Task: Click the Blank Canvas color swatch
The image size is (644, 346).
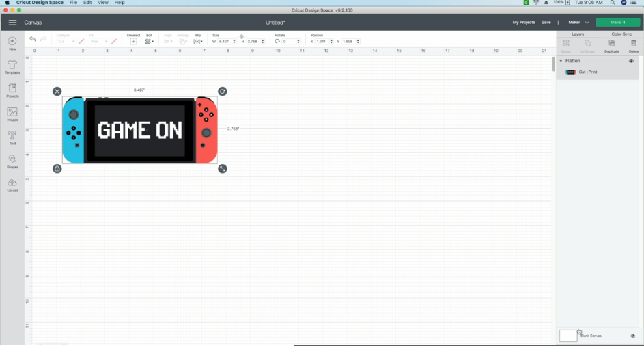Action: [x=568, y=336]
